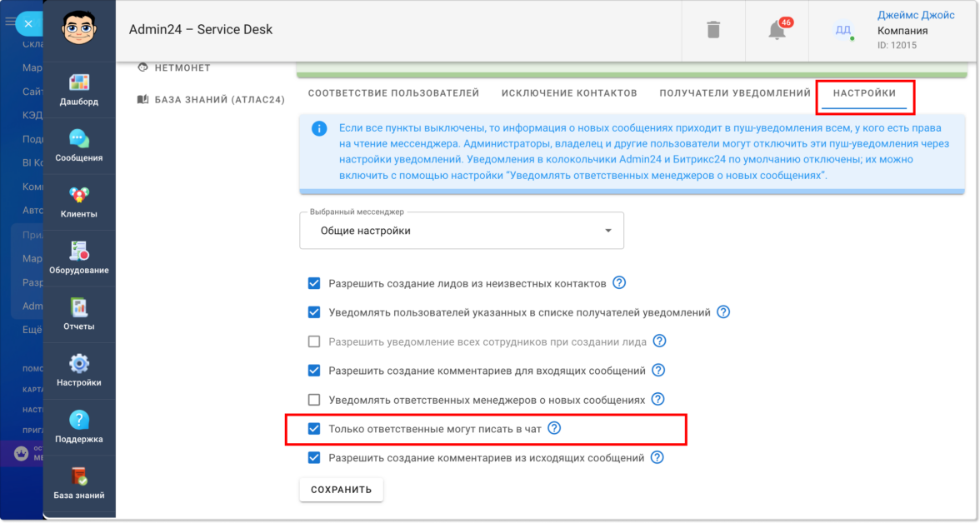This screenshot has height=523, width=980.
Task: Click the Admin24 – Service Desk title
Action: pos(201,29)
